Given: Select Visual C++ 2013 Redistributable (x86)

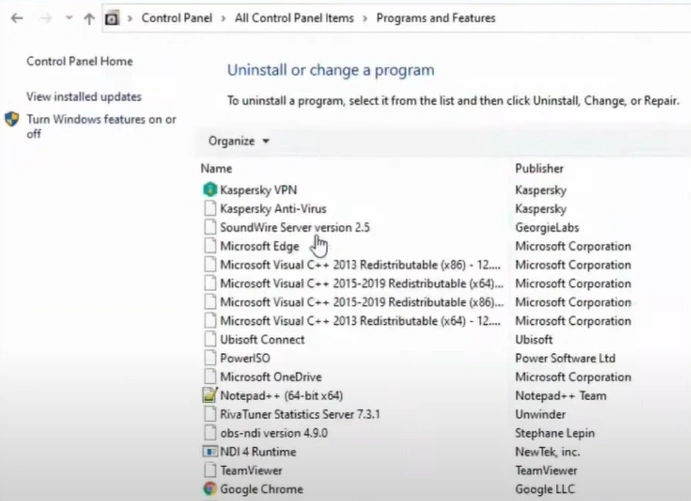Looking at the screenshot, I should (x=360, y=265).
